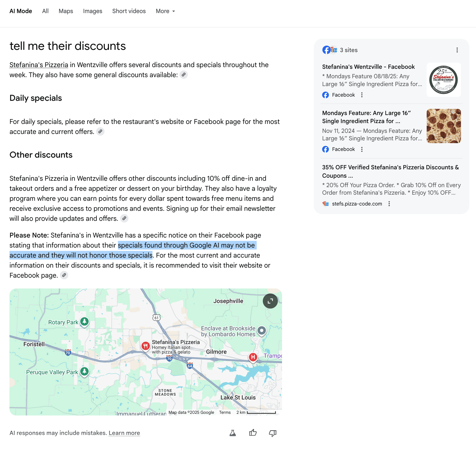Click the hospital H marker on map
Viewport: 476px width, 450px height.
[253, 357]
